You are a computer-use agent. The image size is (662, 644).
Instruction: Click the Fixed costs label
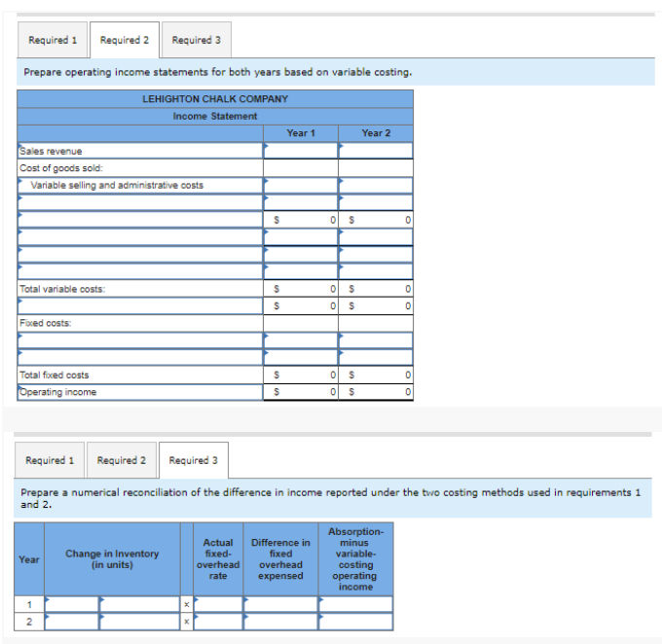point(45,323)
